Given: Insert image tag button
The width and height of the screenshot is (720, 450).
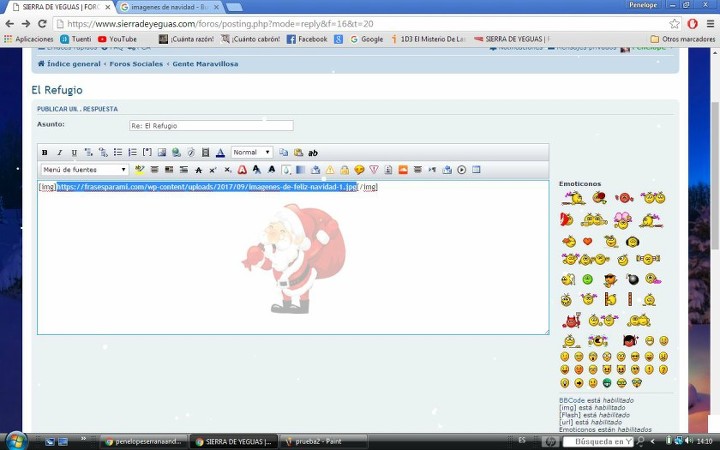Looking at the screenshot, I should coord(162,152).
